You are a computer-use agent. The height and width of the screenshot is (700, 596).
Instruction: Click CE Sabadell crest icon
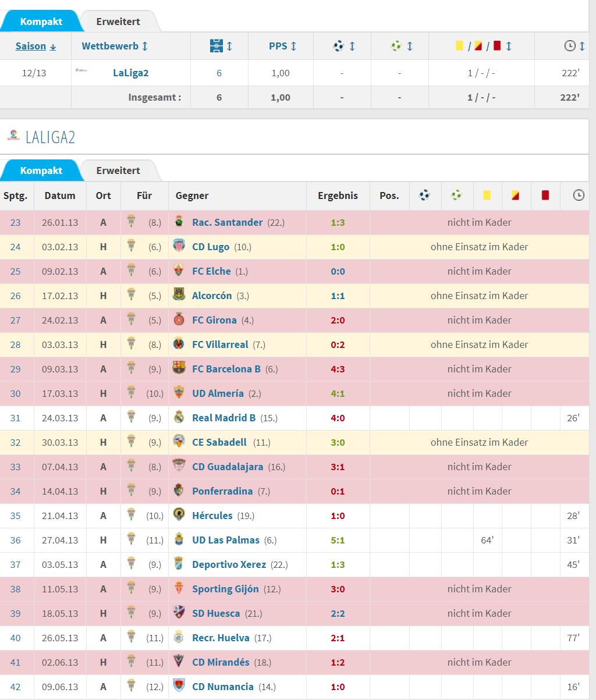[179, 442]
